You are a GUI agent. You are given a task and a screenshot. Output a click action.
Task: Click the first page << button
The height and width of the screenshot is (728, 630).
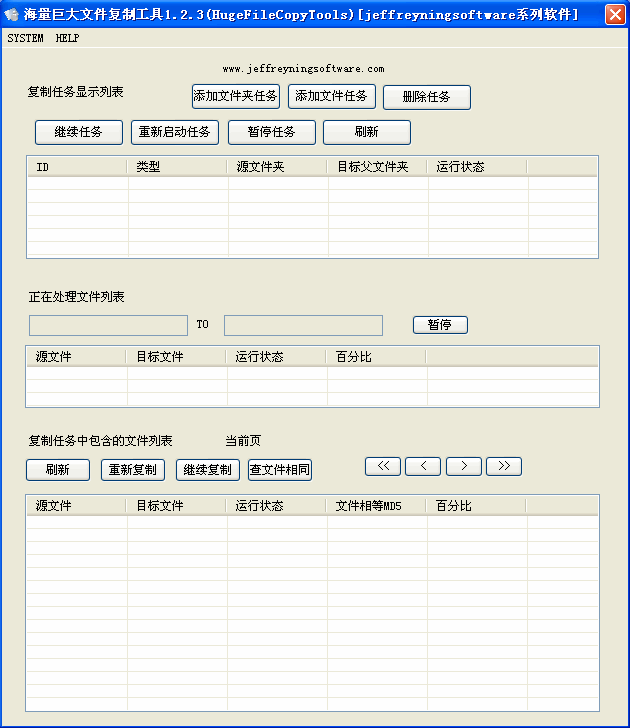(x=383, y=466)
